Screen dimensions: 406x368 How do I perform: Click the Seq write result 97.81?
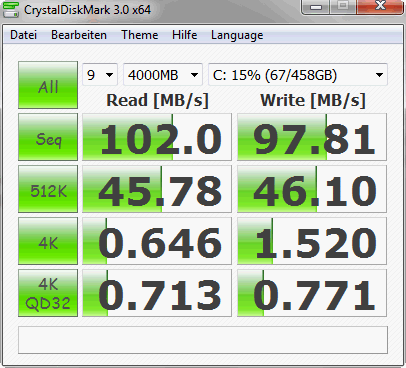pos(312,137)
